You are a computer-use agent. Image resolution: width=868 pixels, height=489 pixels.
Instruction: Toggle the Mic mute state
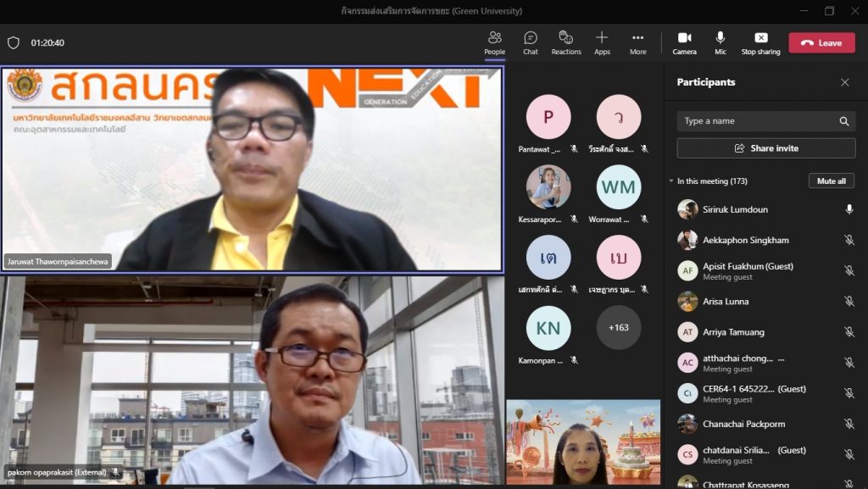pyautogui.click(x=721, y=38)
